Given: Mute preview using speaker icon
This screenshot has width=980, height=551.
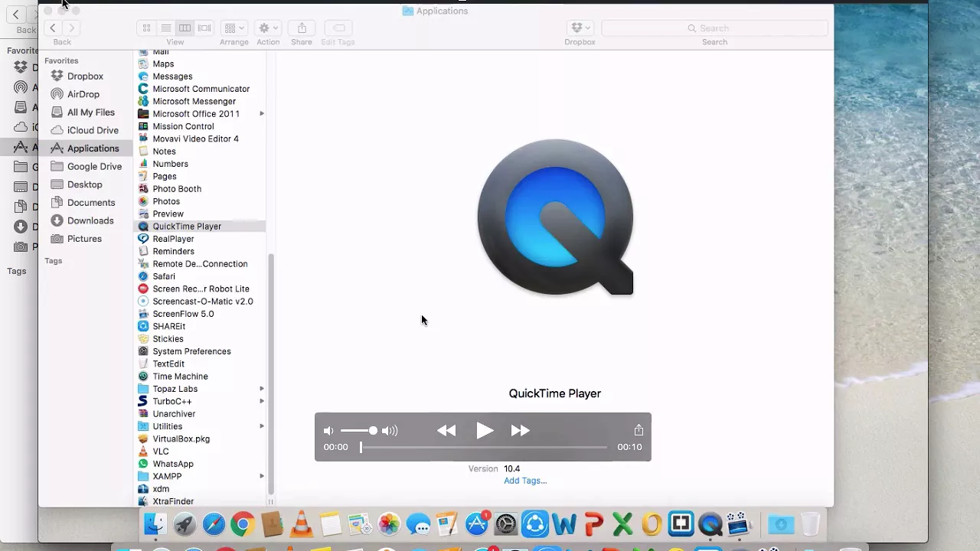Looking at the screenshot, I should [328, 431].
